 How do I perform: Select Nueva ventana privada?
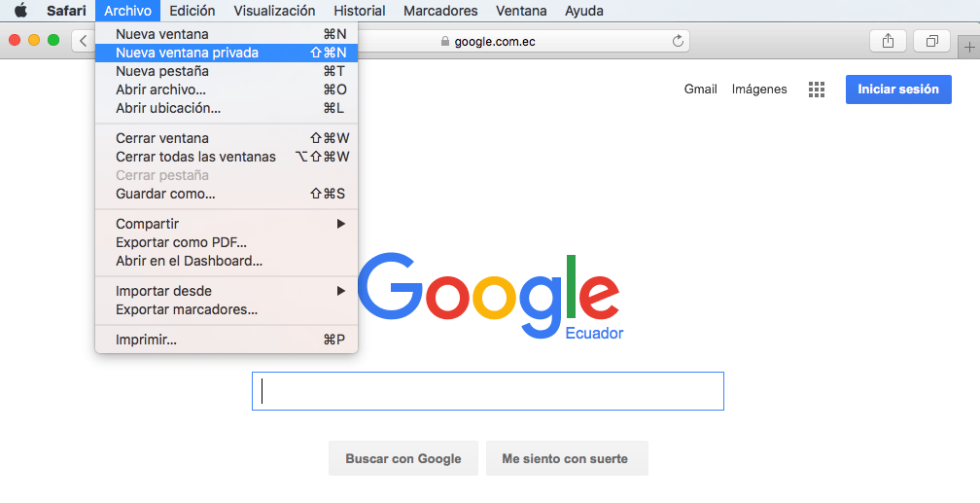point(227,53)
